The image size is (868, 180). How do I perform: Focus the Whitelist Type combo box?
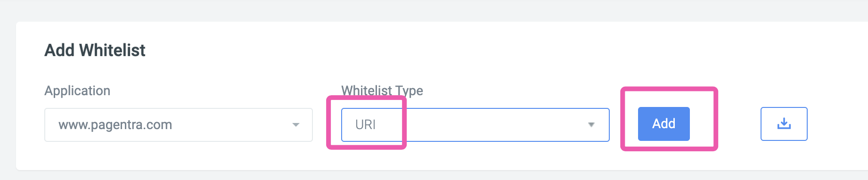(x=475, y=125)
